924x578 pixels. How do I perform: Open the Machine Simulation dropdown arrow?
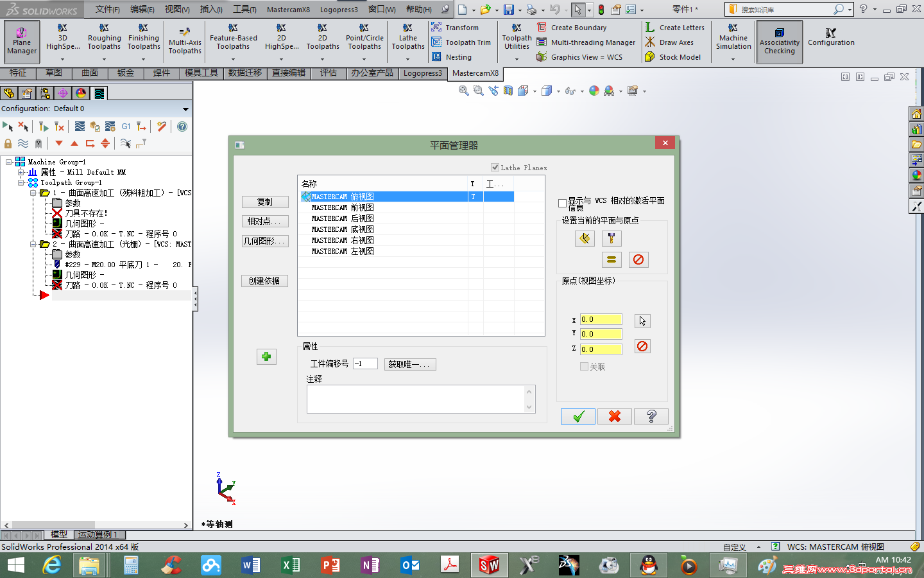(733, 59)
